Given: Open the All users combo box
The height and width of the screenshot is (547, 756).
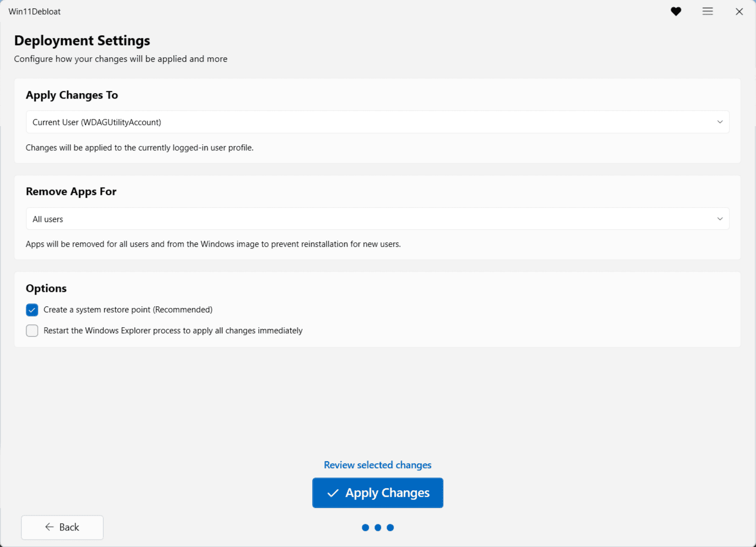Looking at the screenshot, I should 377,219.
